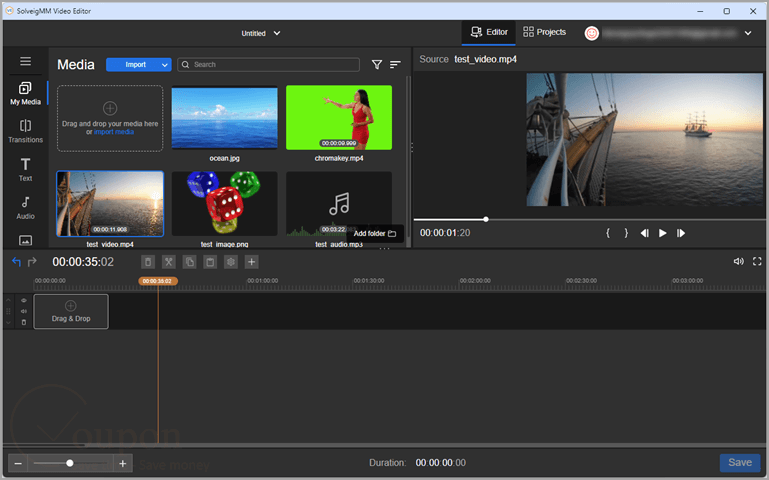Click the Source test_video.mp4 label
This screenshot has width=769, height=480.
[468, 59]
